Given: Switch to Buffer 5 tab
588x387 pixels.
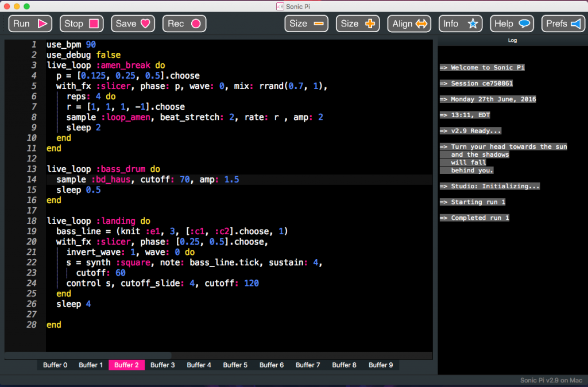Looking at the screenshot, I should click(x=235, y=365).
